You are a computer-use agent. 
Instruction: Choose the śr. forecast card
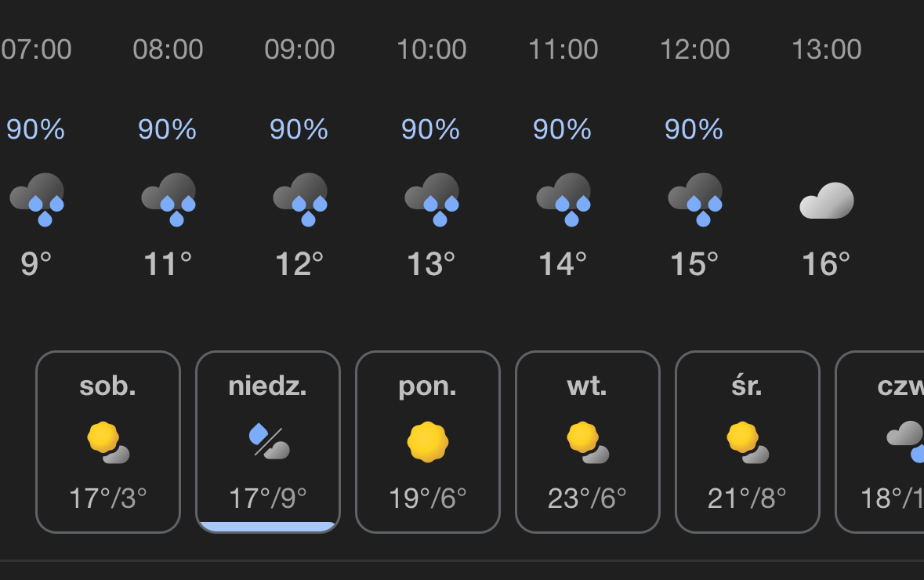coord(748,442)
